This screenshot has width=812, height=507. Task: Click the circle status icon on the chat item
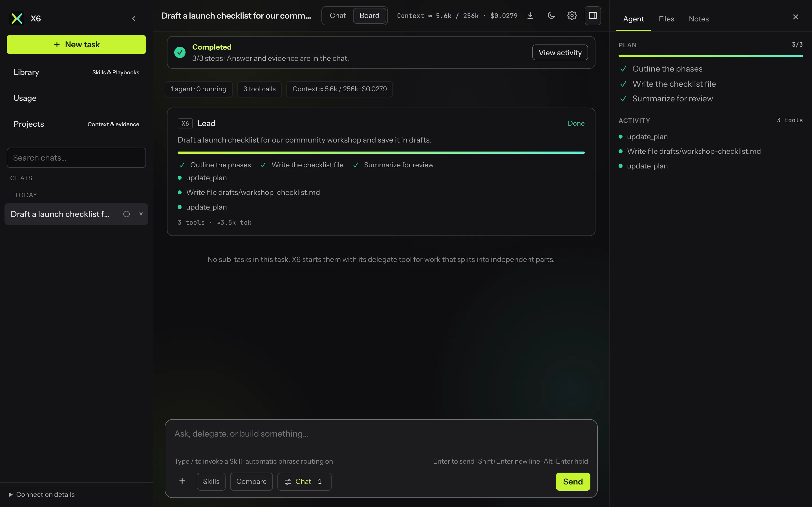click(x=127, y=214)
